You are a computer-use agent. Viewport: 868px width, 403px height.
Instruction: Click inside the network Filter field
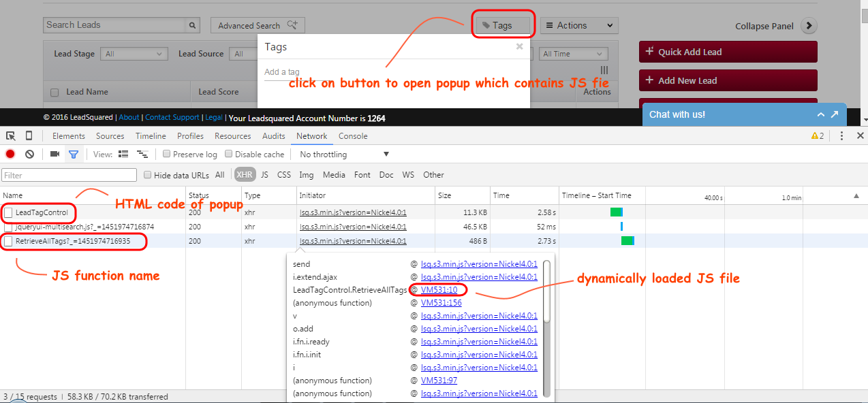coord(68,174)
